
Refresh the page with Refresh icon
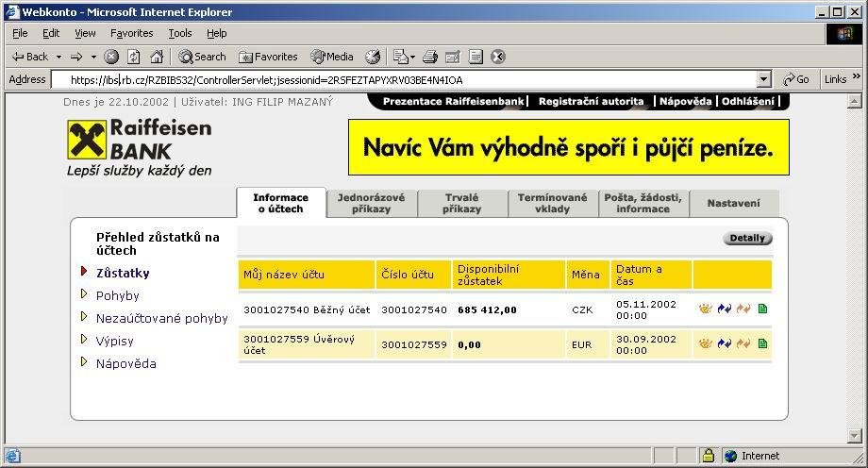pos(133,57)
